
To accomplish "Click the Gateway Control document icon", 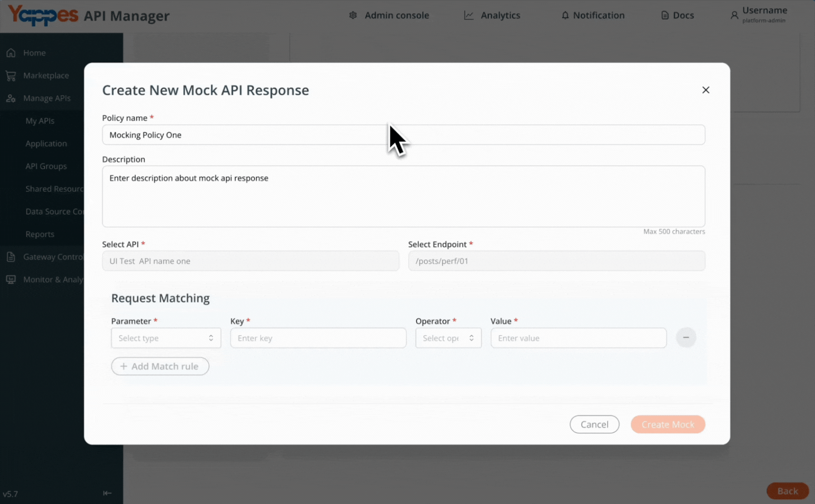I will [11, 257].
